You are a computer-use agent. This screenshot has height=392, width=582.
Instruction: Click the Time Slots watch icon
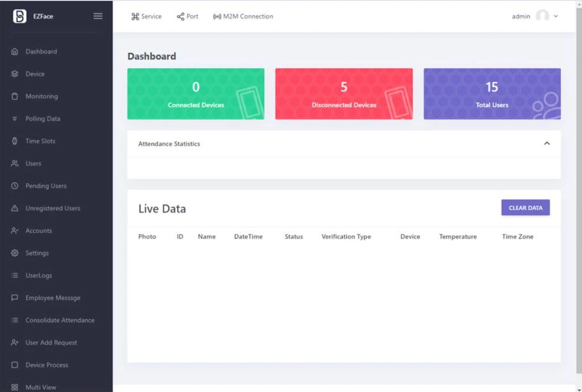click(15, 141)
